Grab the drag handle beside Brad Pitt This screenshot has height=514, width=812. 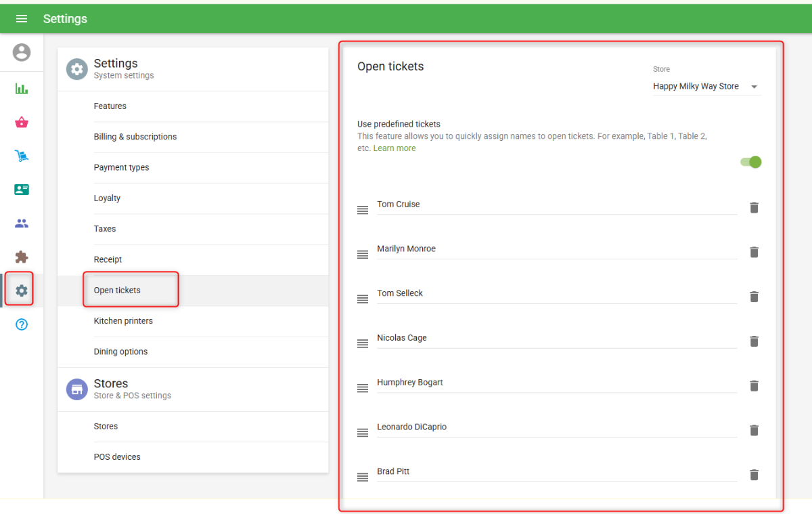(363, 477)
